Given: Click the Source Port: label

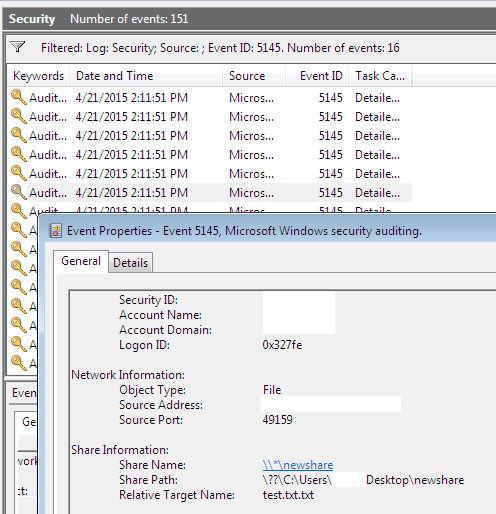Looking at the screenshot, I should pos(151,420).
